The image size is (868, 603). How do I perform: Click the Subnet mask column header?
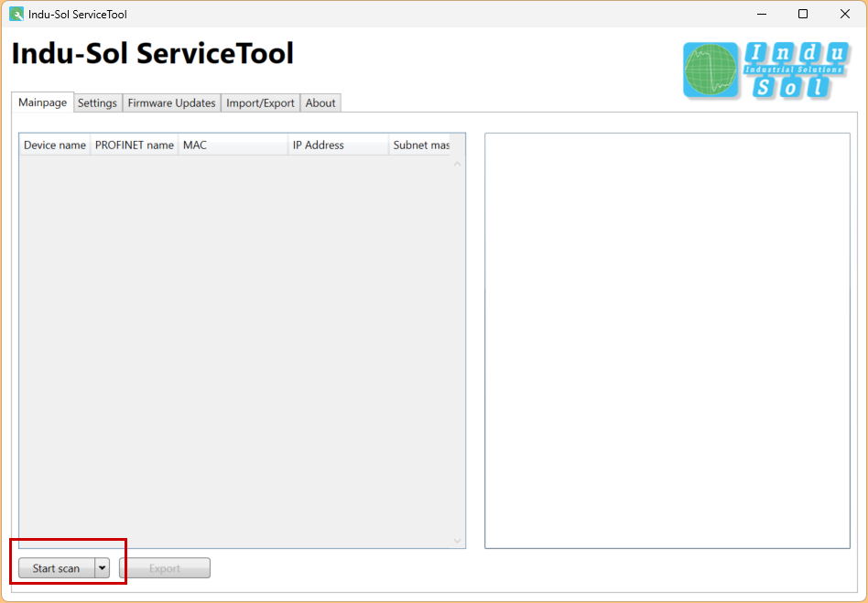419,145
